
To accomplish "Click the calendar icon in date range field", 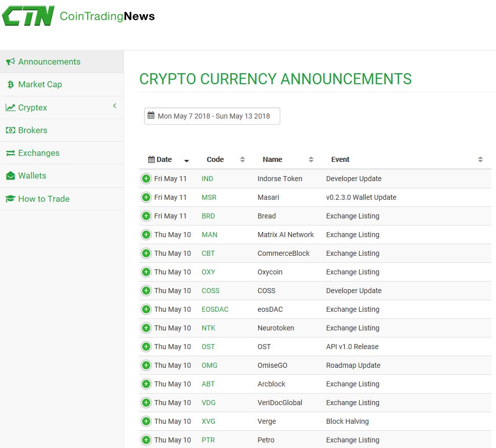I will [x=151, y=115].
